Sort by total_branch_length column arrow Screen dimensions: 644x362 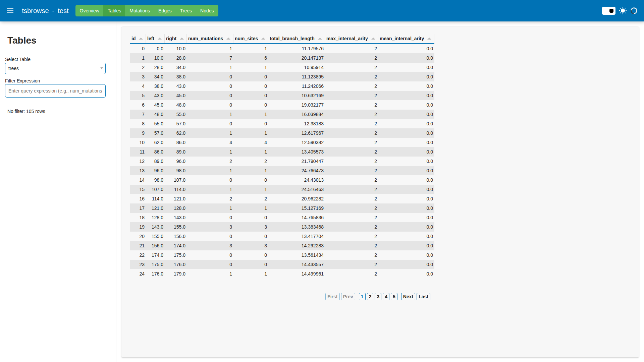pos(320,39)
